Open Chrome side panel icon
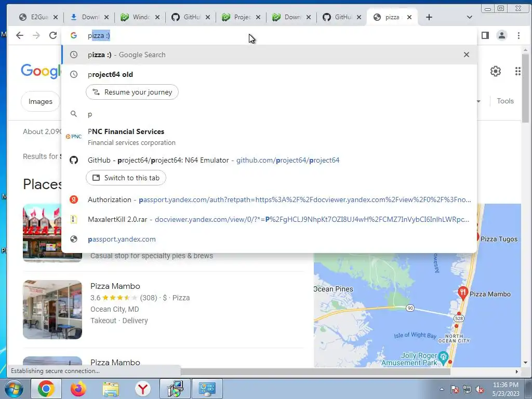This screenshot has width=532, height=399. pyautogui.click(x=485, y=35)
